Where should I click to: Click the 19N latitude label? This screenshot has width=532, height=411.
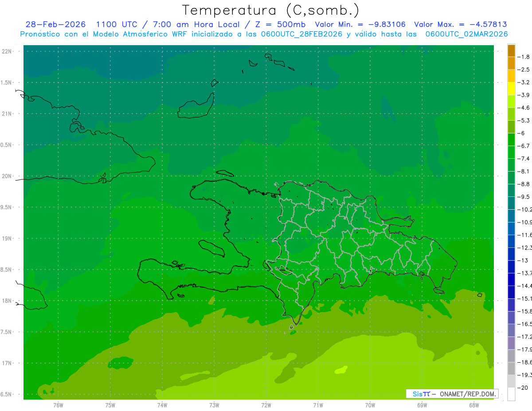click(x=7, y=239)
